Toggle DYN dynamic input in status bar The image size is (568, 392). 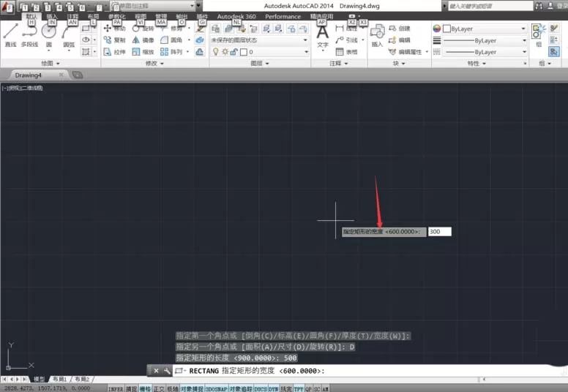[x=274, y=389]
